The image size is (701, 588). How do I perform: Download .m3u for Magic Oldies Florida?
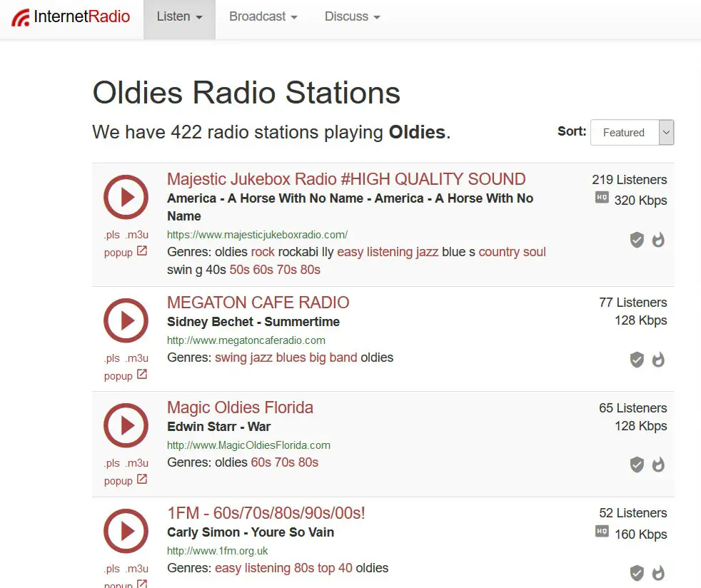[x=137, y=463]
